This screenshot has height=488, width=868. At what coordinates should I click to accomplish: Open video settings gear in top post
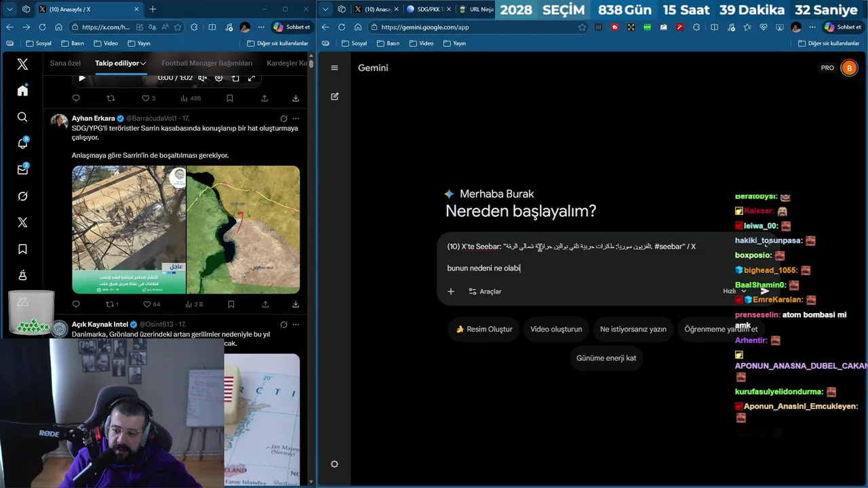tap(218, 78)
